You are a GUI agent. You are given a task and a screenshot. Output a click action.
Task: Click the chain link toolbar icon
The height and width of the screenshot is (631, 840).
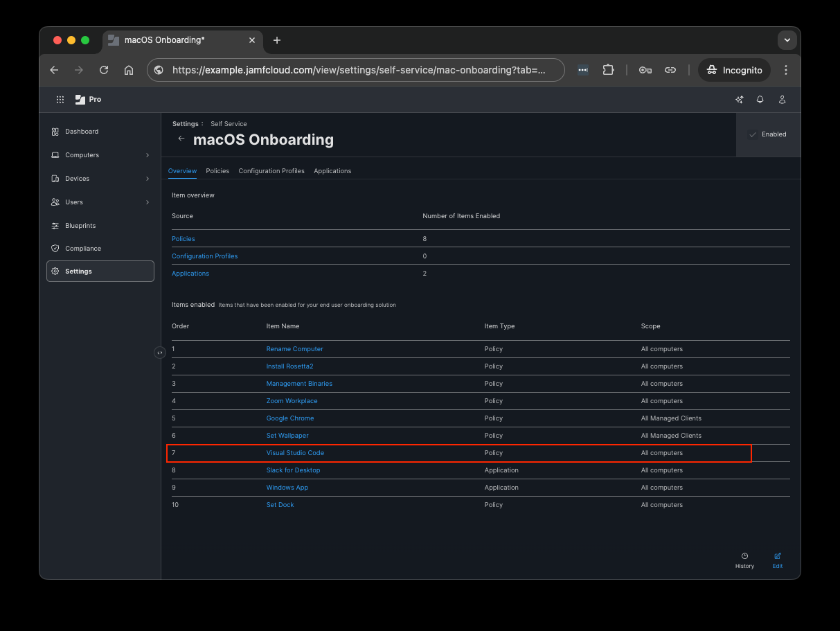coord(670,70)
